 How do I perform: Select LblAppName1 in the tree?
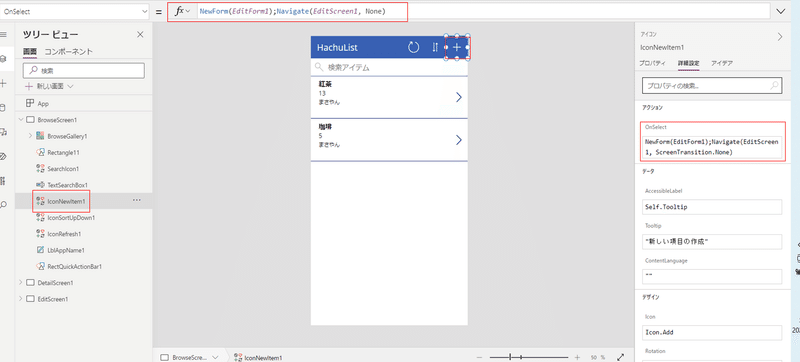[66, 250]
